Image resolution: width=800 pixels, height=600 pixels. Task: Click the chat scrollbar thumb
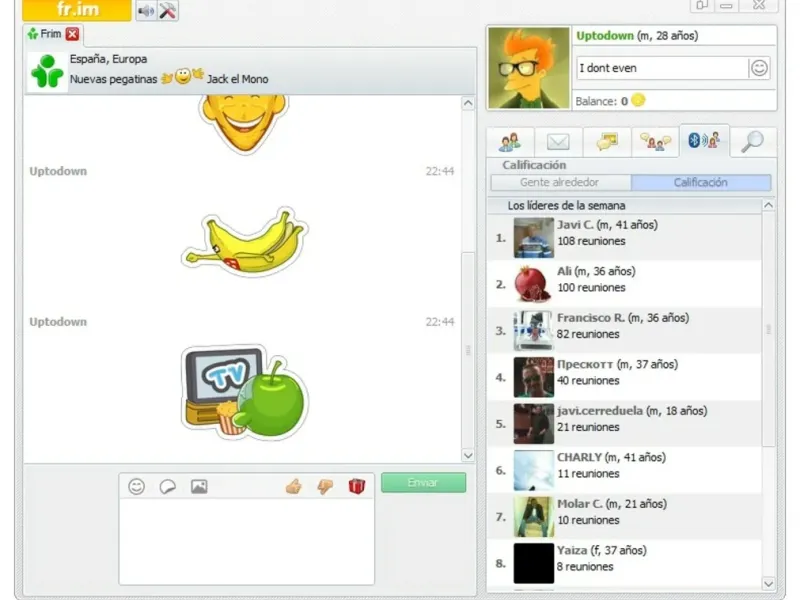coord(468,350)
